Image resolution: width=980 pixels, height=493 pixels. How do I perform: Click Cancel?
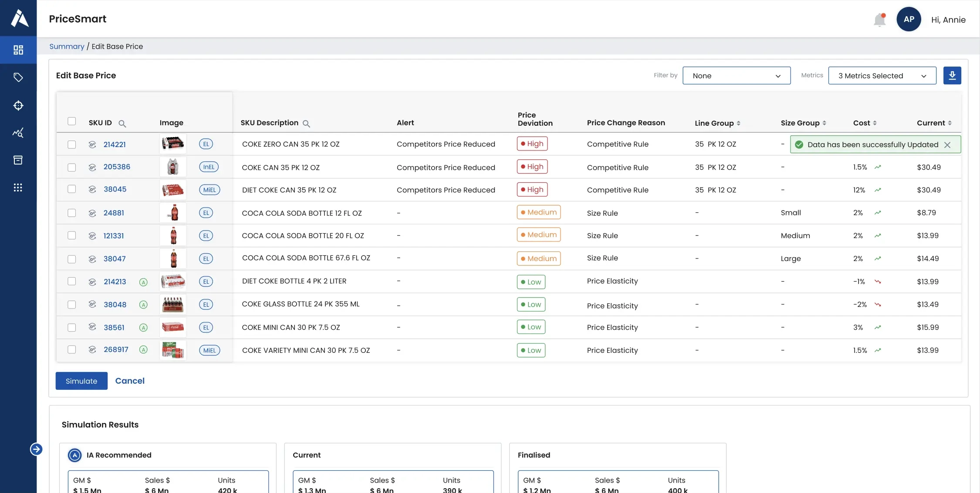(130, 381)
